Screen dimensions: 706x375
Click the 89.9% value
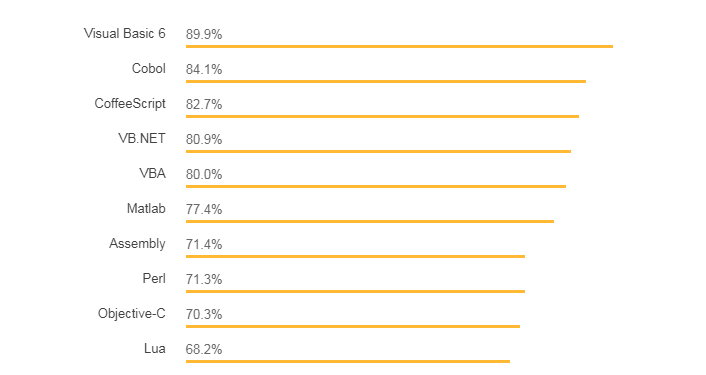[204, 35]
